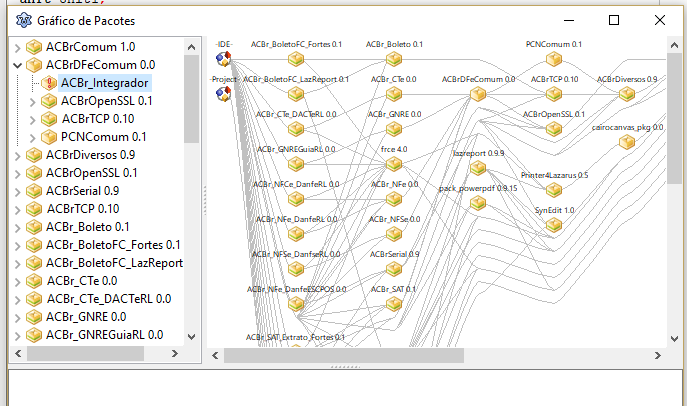Select ACBr_Integrador tree item
The image size is (687, 406).
pos(105,83)
